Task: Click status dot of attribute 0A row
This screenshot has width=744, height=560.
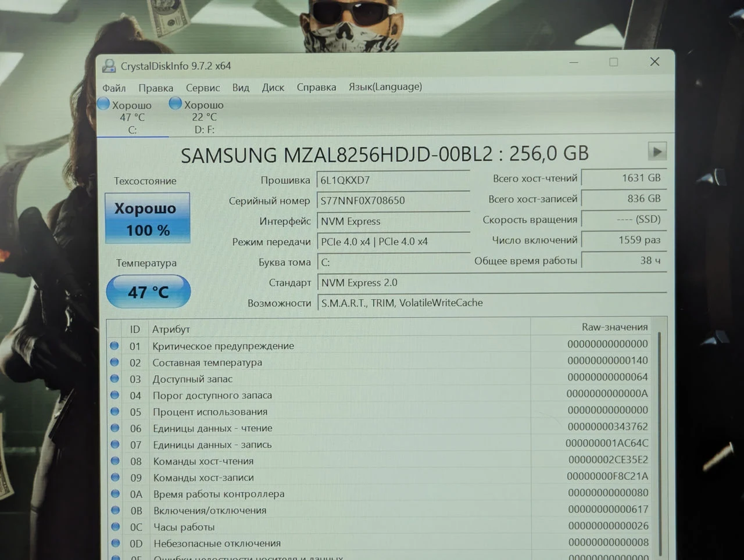Action: [115, 494]
